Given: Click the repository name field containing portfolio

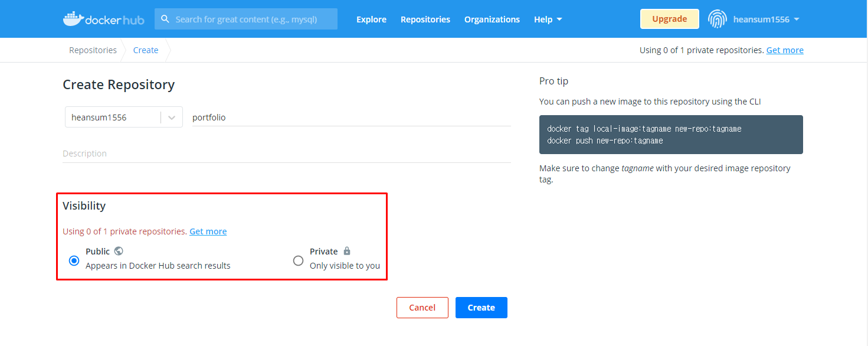Looking at the screenshot, I should click(352, 117).
